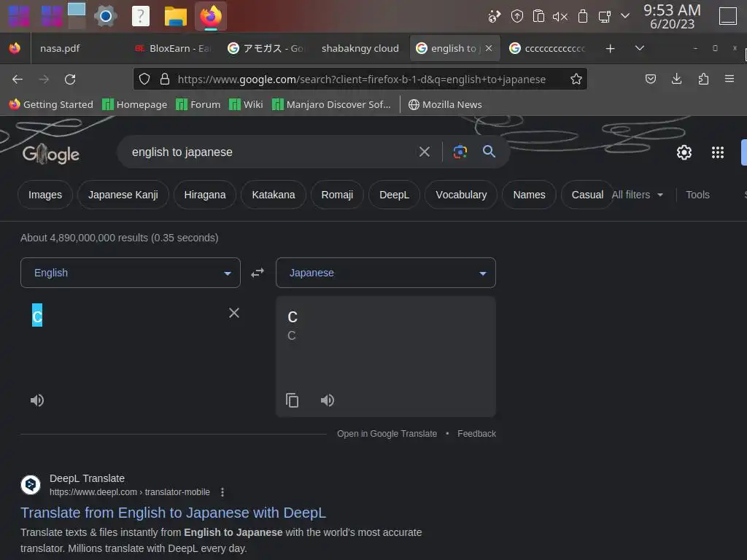Select the DeepL filter chip
Viewport: 747px width, 560px height.
pyautogui.click(x=394, y=195)
